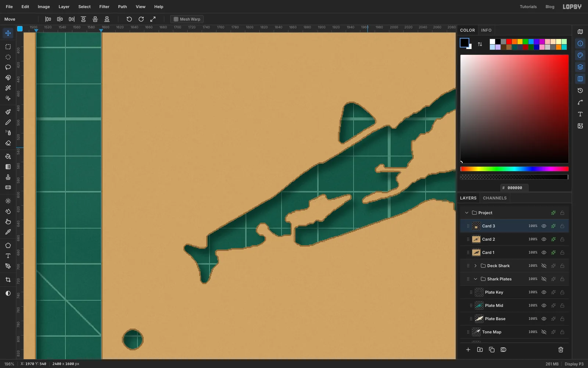The width and height of the screenshot is (588, 368).
Task: Select the Magic Wand tool
Action: (8, 88)
